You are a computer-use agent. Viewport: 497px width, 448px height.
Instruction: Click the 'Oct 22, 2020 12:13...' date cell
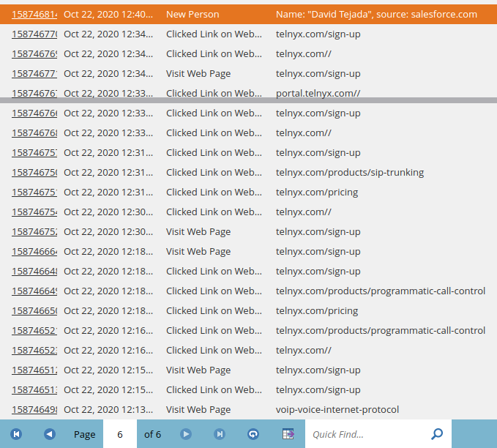pos(108,410)
